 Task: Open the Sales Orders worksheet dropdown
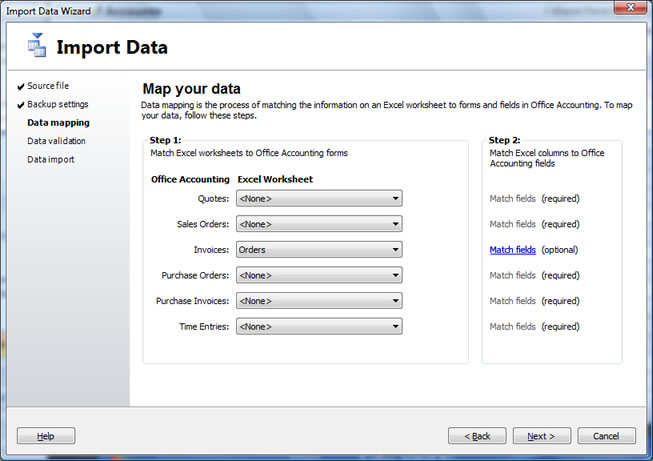click(319, 224)
